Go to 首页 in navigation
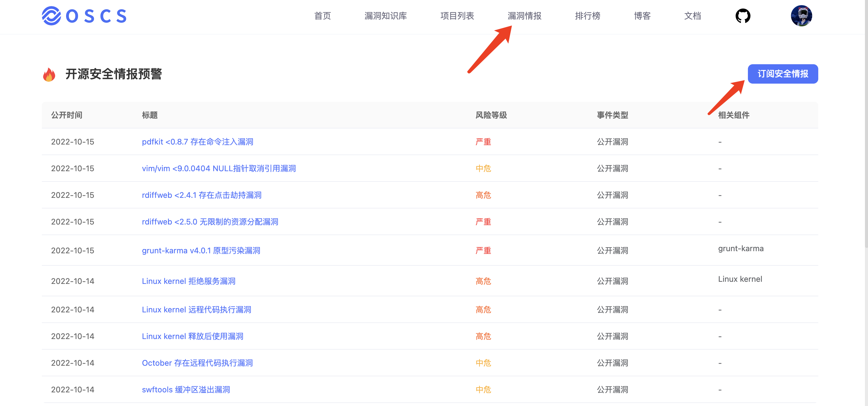The image size is (868, 406). point(322,16)
